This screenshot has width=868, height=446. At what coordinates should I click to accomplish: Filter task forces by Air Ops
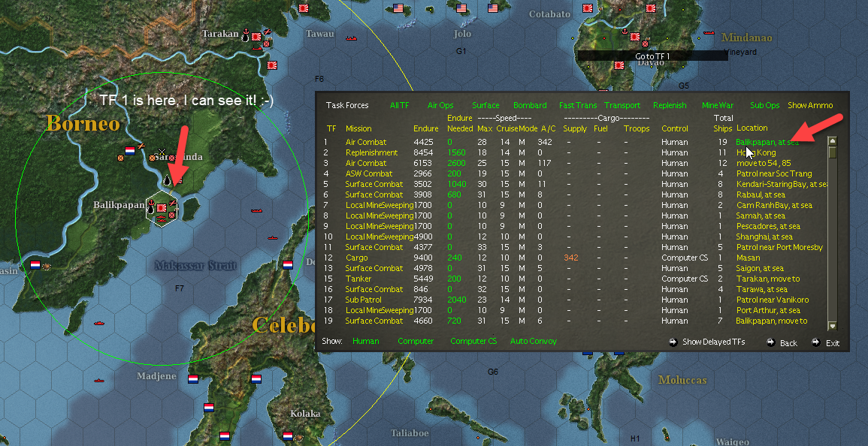[440, 105]
